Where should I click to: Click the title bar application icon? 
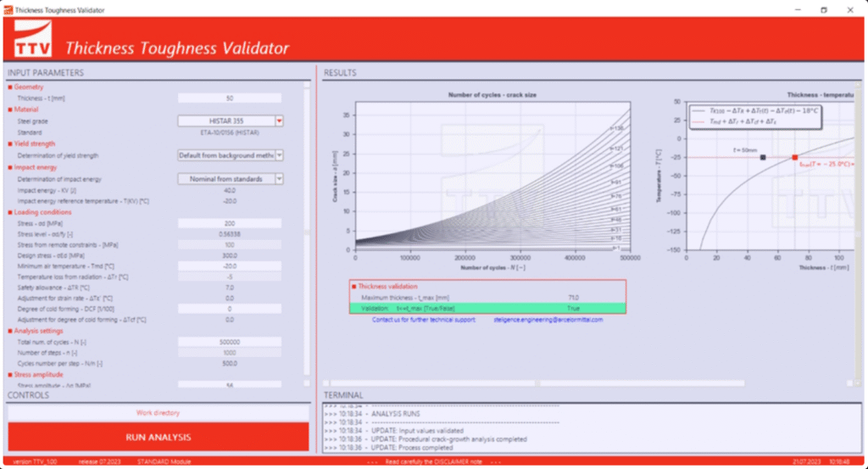8,9
